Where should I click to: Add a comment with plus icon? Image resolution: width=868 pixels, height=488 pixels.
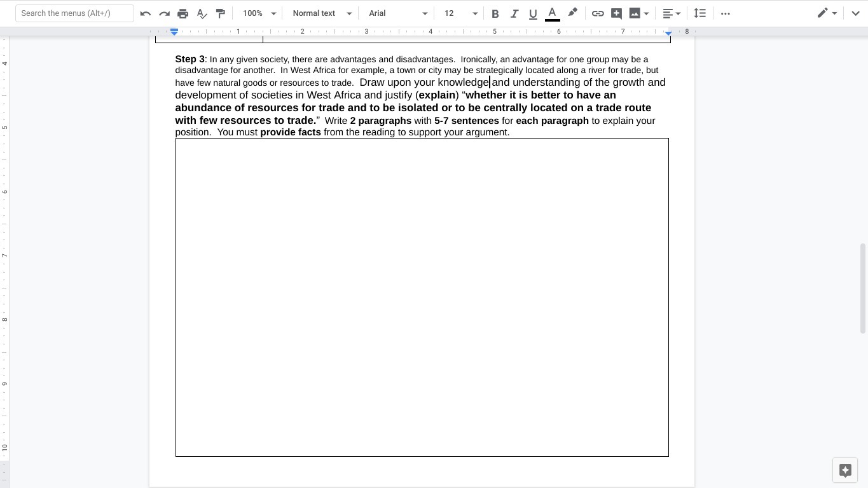(x=616, y=13)
